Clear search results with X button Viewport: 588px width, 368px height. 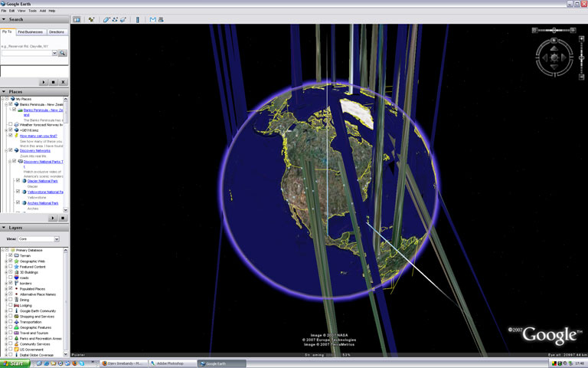point(63,82)
